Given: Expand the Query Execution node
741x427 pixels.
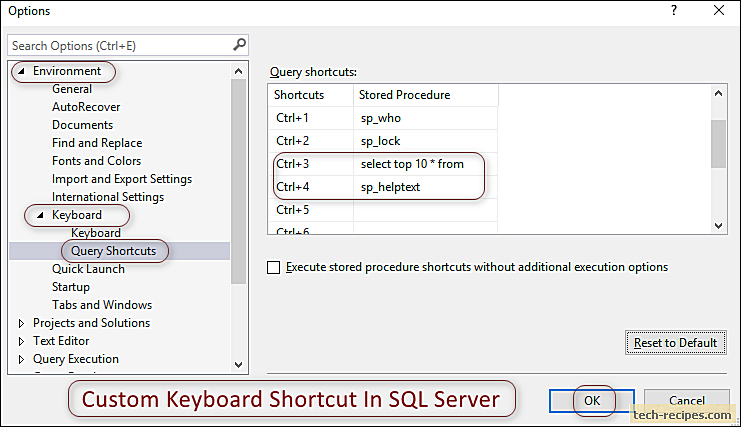Looking at the screenshot, I should click(x=21, y=359).
